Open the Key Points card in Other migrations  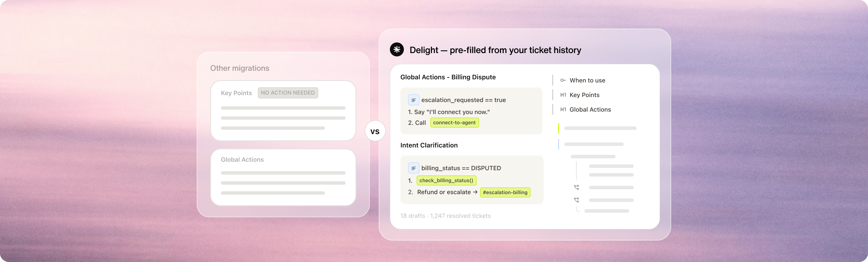point(283,110)
